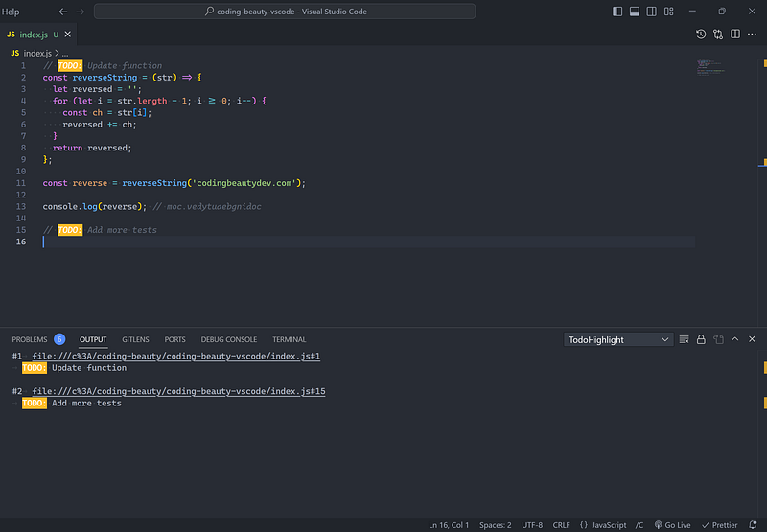Screen dimensions: 767x532
Task: Switch to the Terminal tab
Action: pyautogui.click(x=290, y=339)
